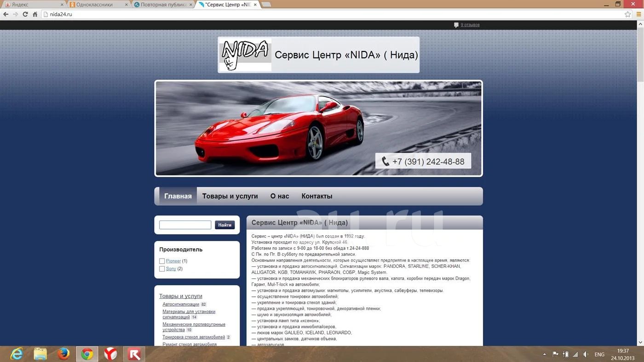Open File Explorer from the taskbar
Viewport: 644px width, 362px height.
coord(40,354)
